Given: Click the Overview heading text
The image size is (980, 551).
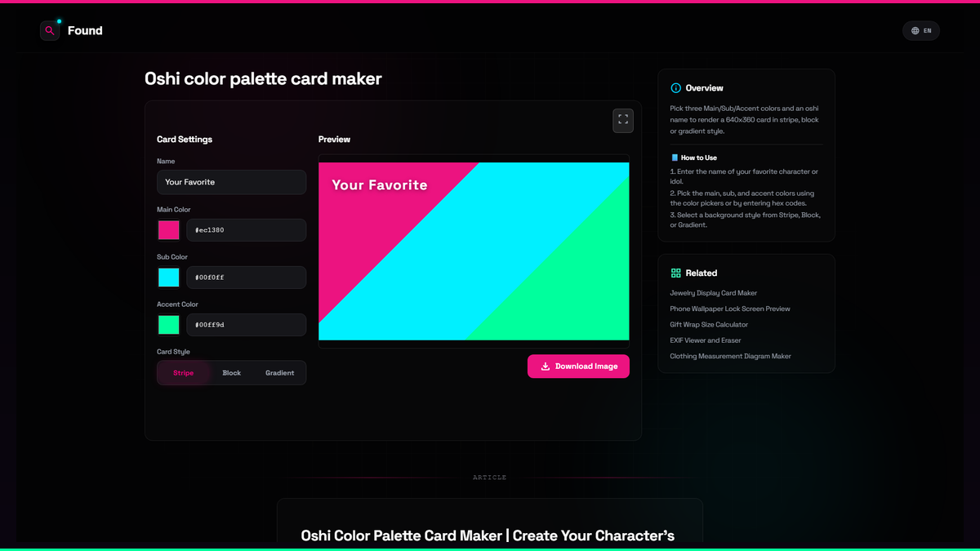Looking at the screenshot, I should [705, 88].
